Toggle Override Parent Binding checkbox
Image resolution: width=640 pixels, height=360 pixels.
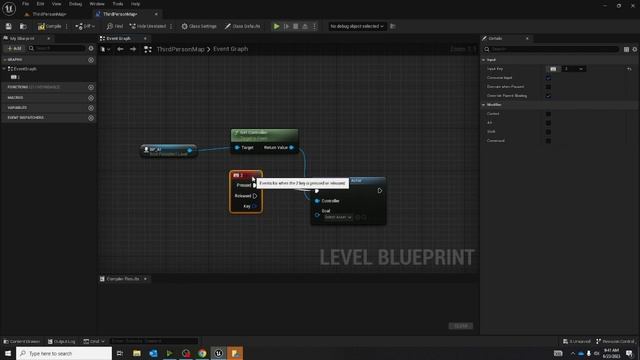[548, 96]
